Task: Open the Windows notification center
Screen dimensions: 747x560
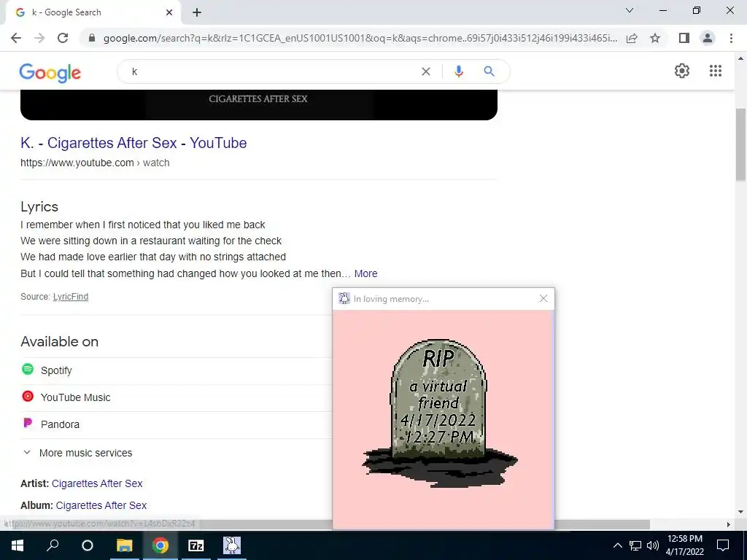Action: (723, 545)
